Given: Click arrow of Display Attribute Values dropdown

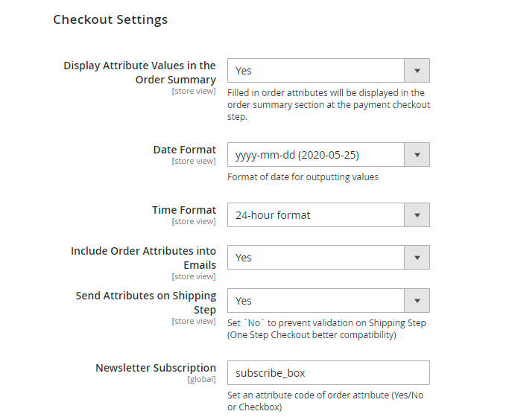Looking at the screenshot, I should (x=417, y=71).
